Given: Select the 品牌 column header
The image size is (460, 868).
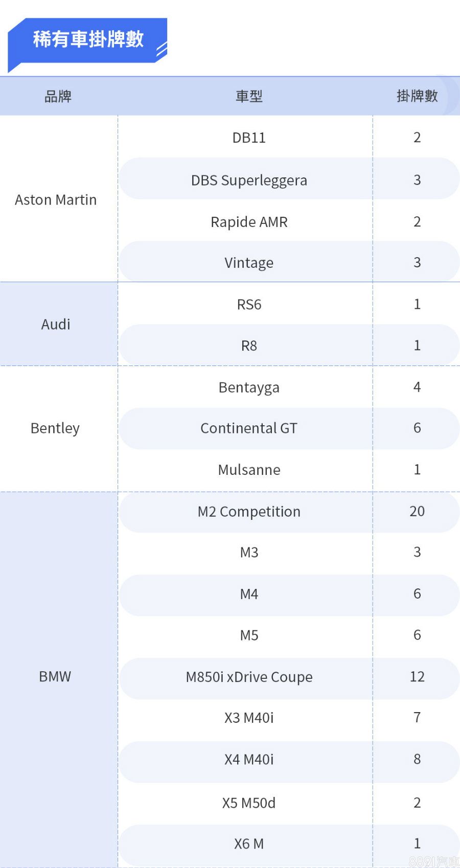Looking at the screenshot, I should pos(58,96).
